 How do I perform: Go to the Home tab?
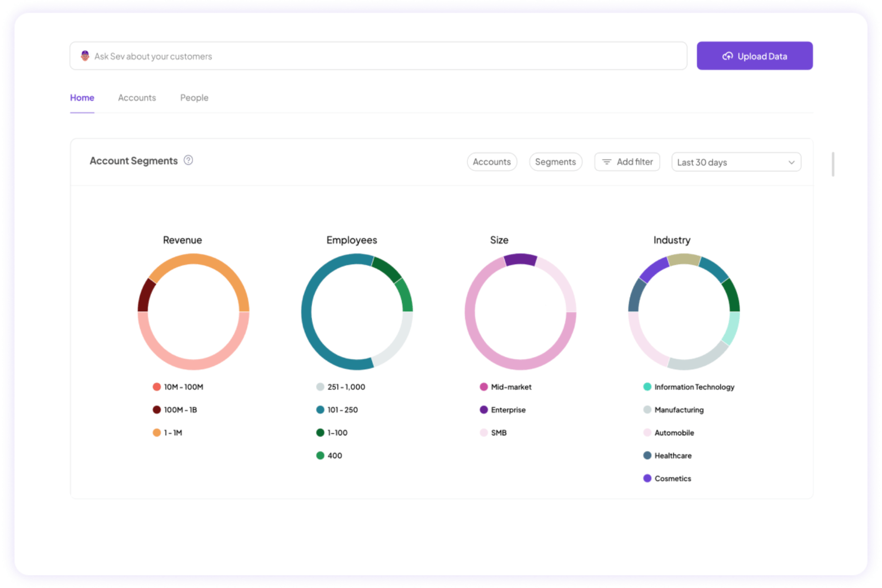(82, 98)
